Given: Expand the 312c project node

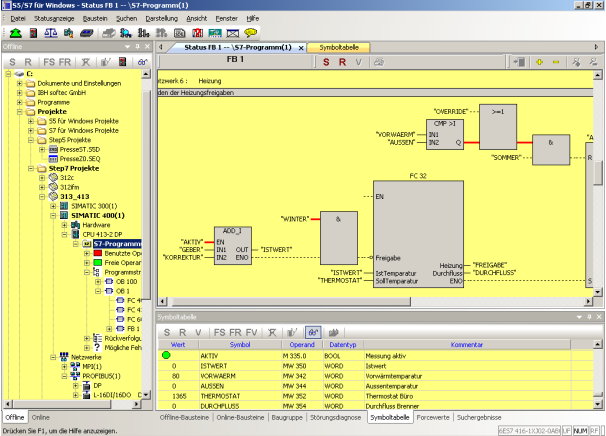Looking at the screenshot, I should (42, 178).
